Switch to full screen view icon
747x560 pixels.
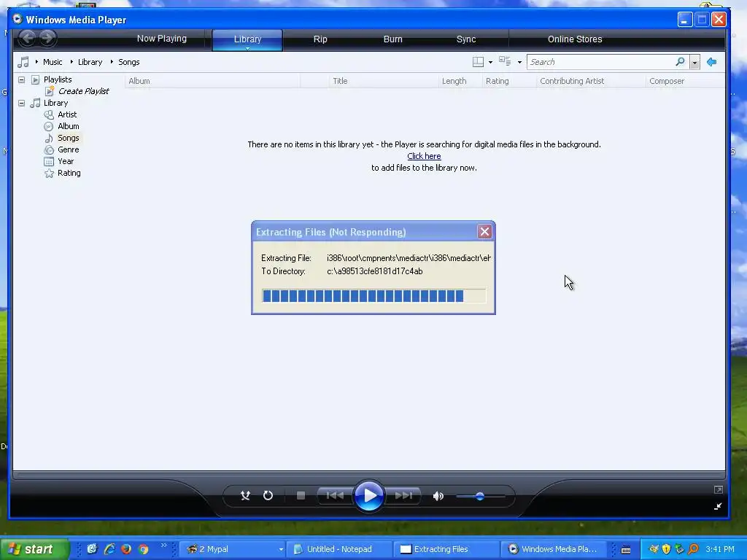coord(719,489)
